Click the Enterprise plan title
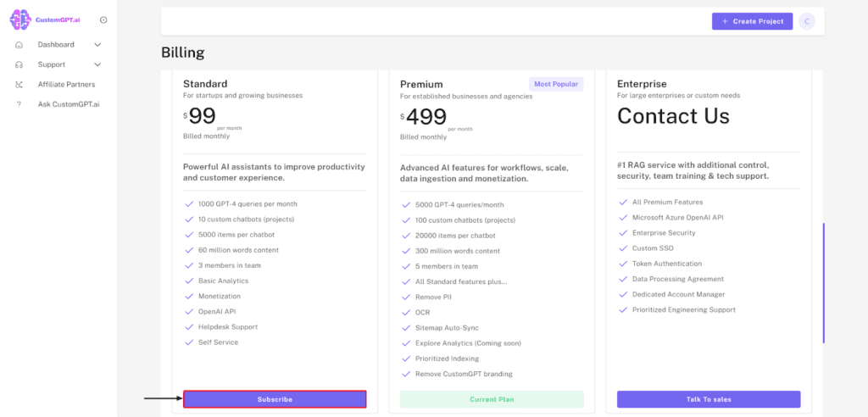The image size is (868, 417). pos(642,84)
